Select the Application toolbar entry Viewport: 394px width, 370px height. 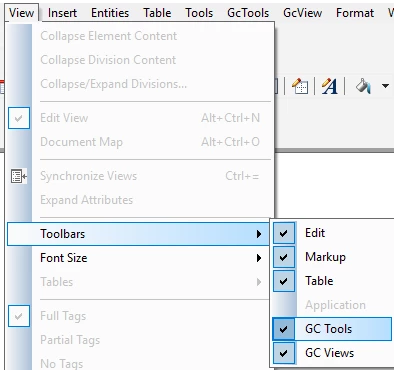[x=332, y=305]
